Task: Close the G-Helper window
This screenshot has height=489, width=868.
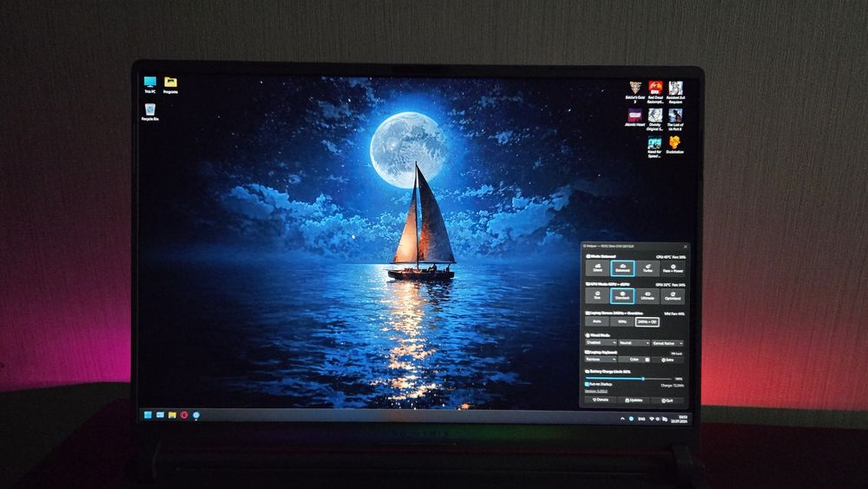Action: point(686,247)
